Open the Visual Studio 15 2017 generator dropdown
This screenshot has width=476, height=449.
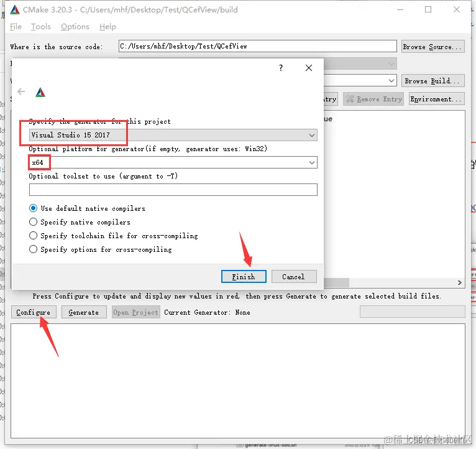pos(173,135)
